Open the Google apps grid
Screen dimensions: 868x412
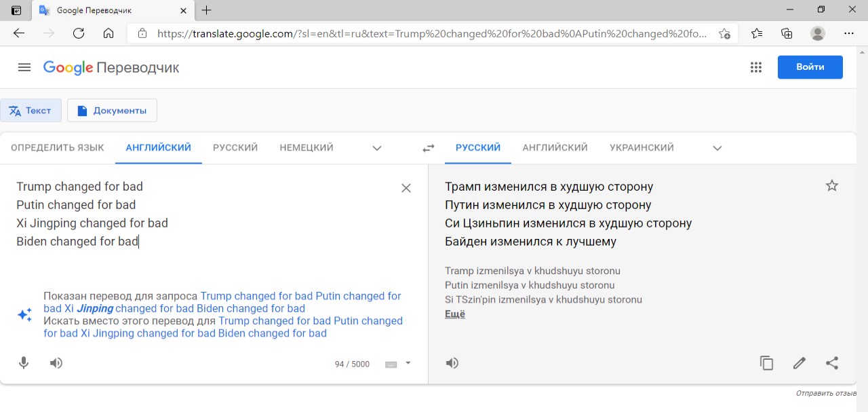[756, 67]
